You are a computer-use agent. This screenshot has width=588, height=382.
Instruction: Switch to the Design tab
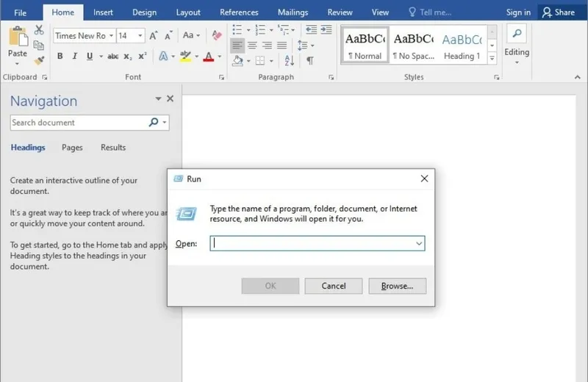(x=144, y=12)
